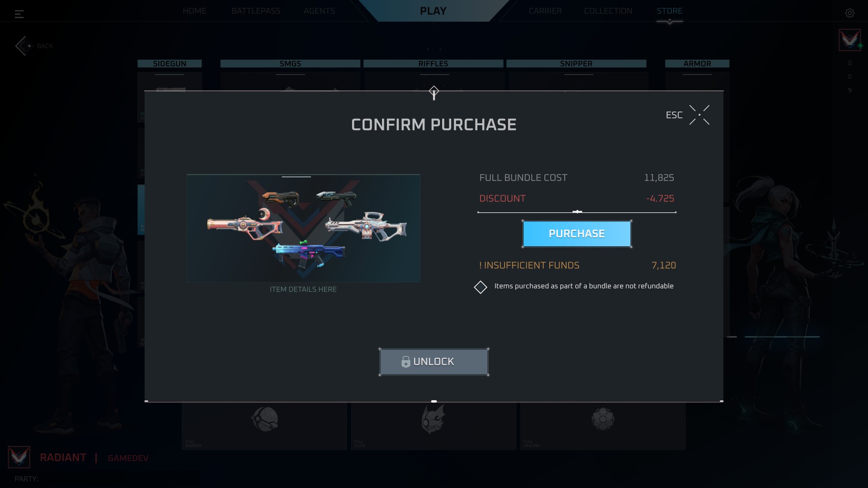The width and height of the screenshot is (868, 488).
Task: Click the player emblem icon at top right
Action: coord(849,40)
